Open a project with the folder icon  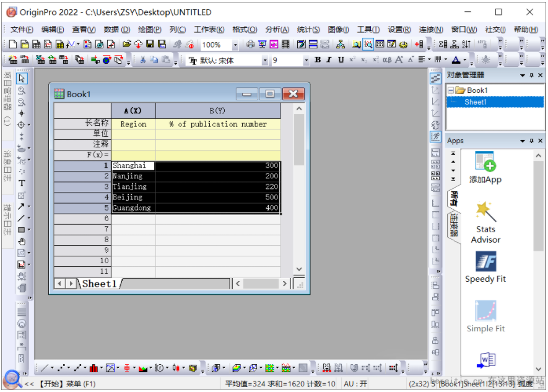pos(127,45)
